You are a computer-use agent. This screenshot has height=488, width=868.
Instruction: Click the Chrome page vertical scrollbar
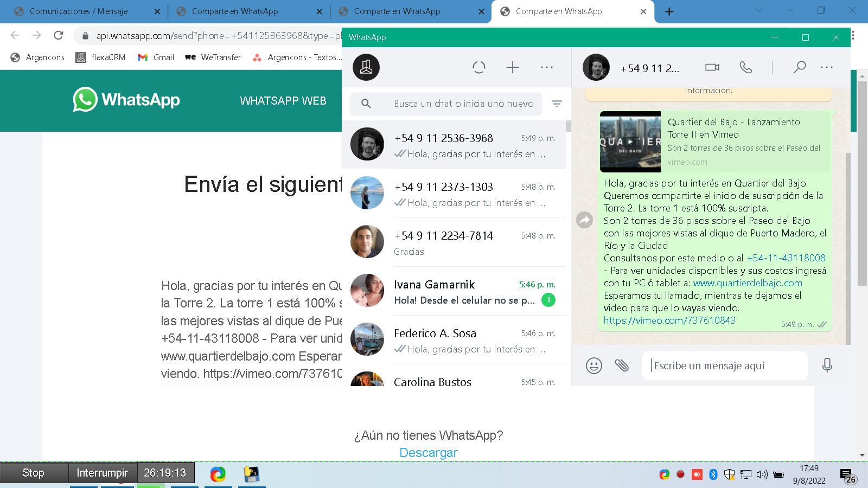[862, 184]
